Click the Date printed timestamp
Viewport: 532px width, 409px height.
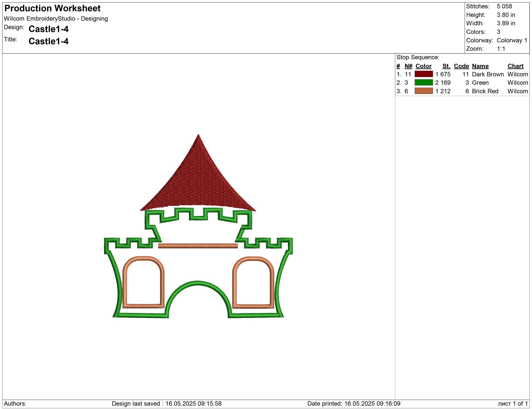point(354,403)
